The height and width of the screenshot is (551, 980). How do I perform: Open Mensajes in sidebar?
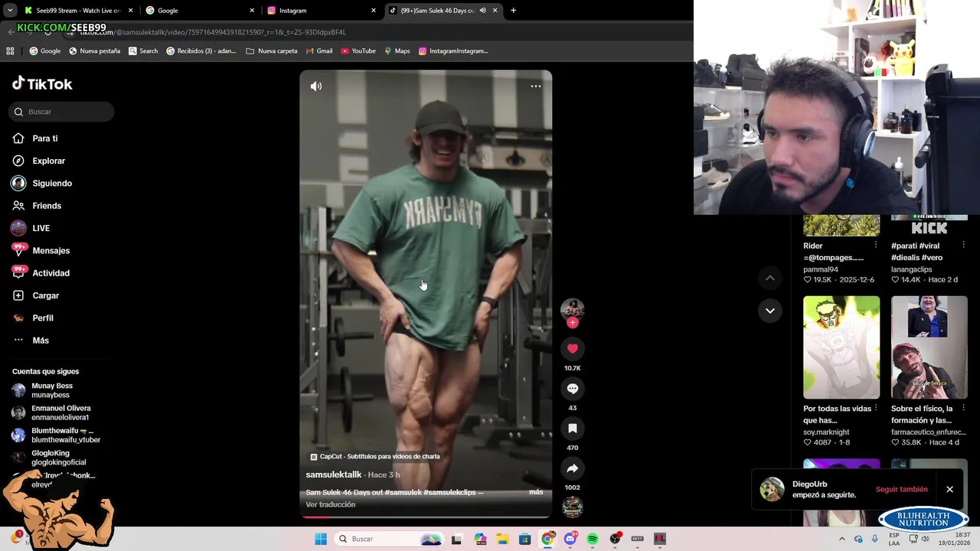tap(51, 250)
